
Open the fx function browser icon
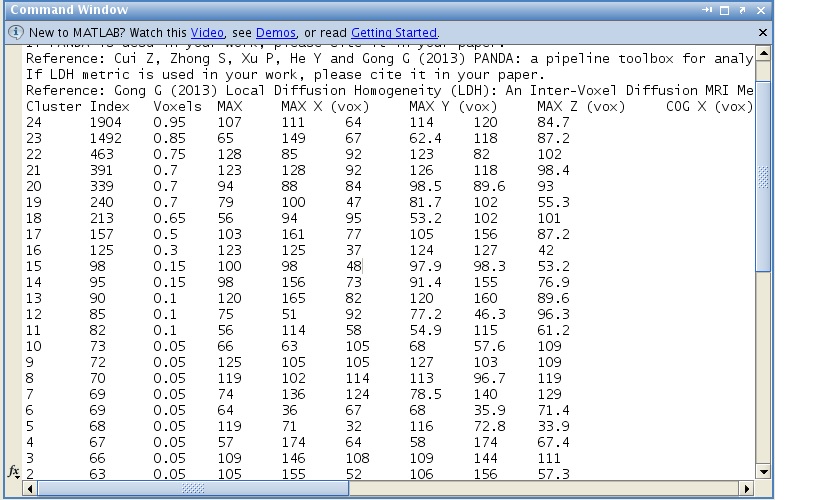click(14, 470)
